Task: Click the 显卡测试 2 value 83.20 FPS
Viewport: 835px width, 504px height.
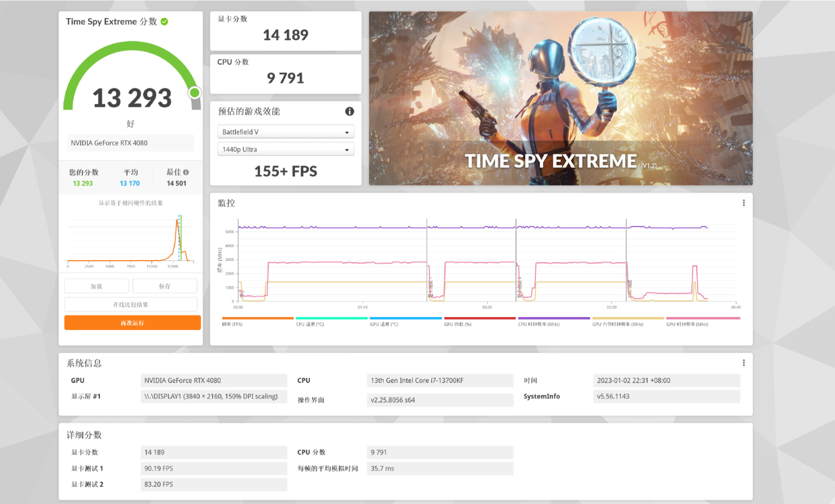Action: pos(214,484)
